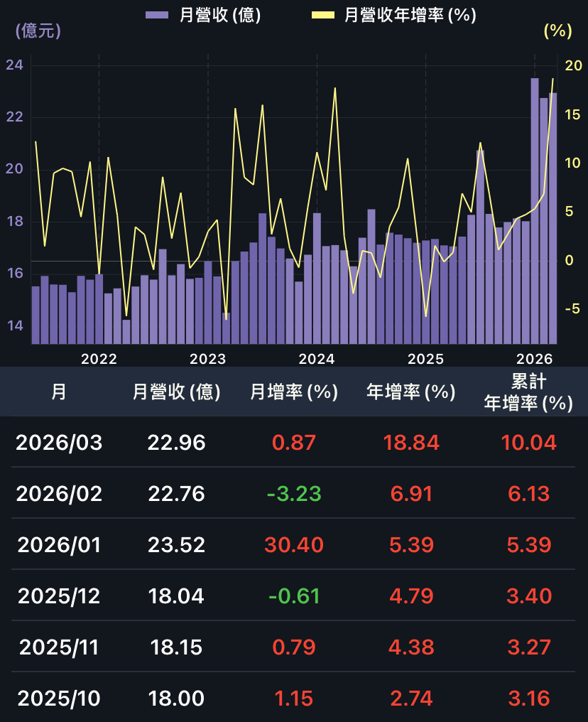
Task: Click the 24 left axis tick label
Action: pyautogui.click(x=15, y=65)
